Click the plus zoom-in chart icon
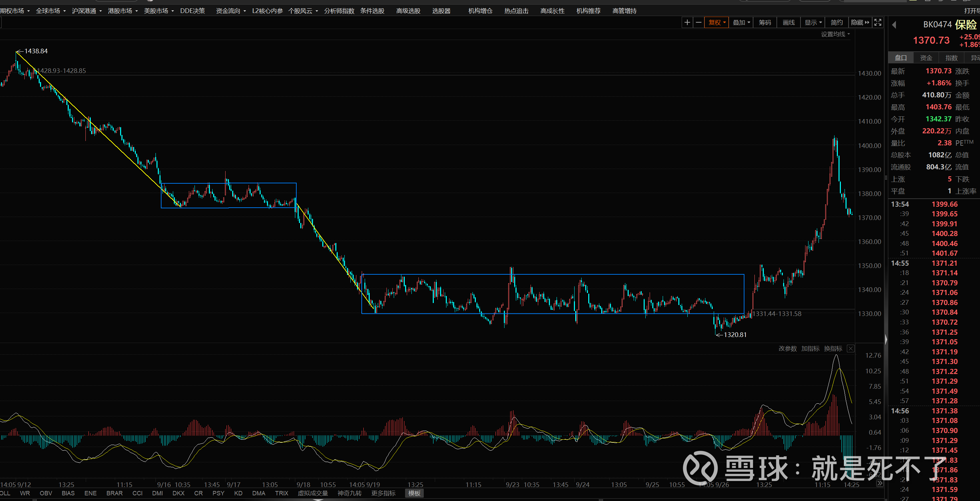Screen dimensions: 980x501 [x=687, y=22]
